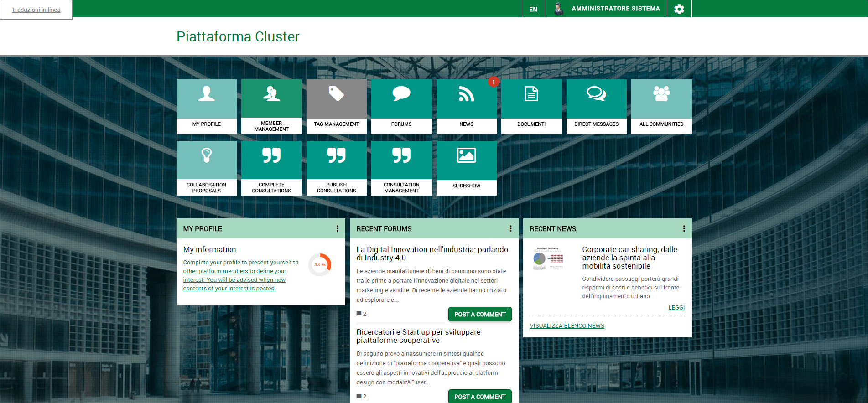Open the Consultation Management quote tile
Image resolution: width=868 pixels, height=403 pixels.
[401, 155]
